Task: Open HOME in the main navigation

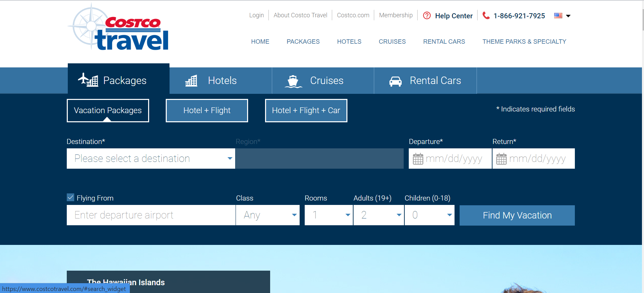Action: pos(260,42)
